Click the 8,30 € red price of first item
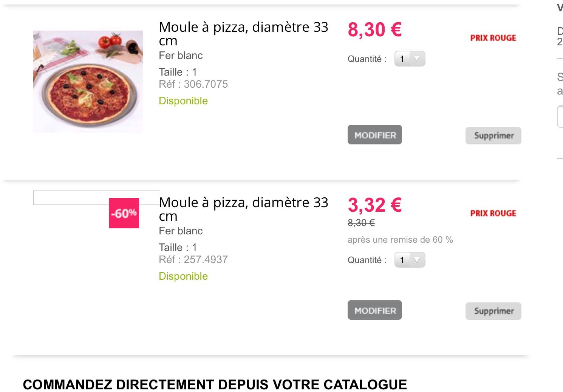Screen dimensions: 563x392 (374, 29)
